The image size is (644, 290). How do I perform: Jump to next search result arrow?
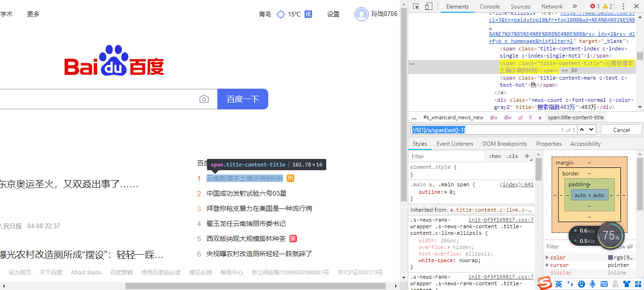click(x=592, y=130)
